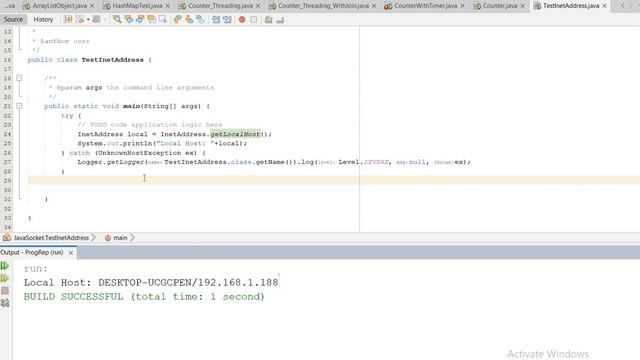Switch to the Source view
640x360 pixels.
tap(13, 20)
